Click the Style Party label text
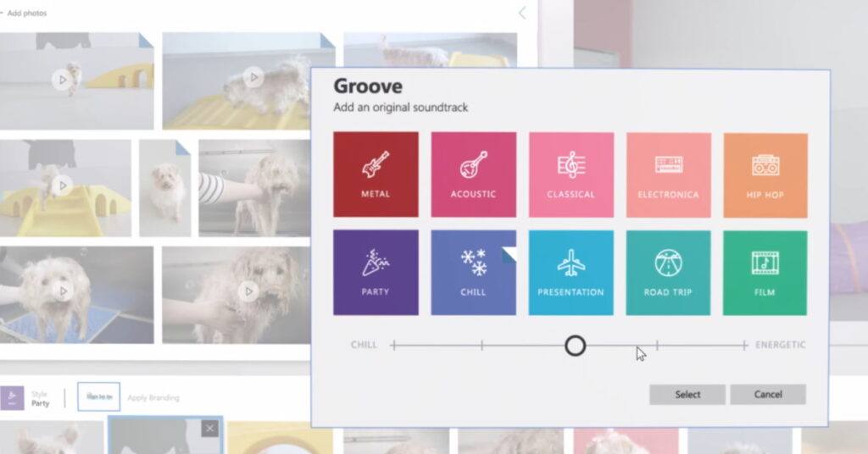Screen dimensions: 868x454 tap(41, 399)
